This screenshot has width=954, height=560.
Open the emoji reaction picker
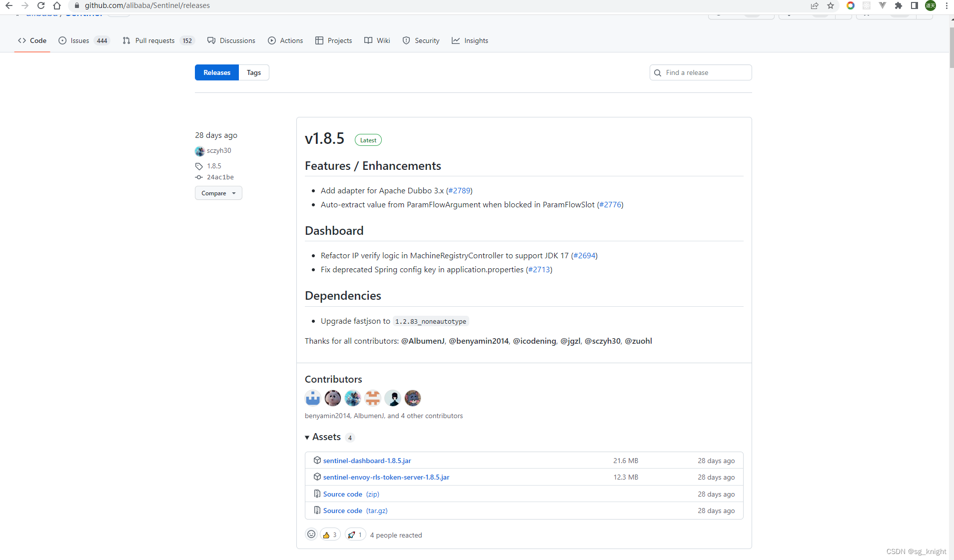pos(311,534)
